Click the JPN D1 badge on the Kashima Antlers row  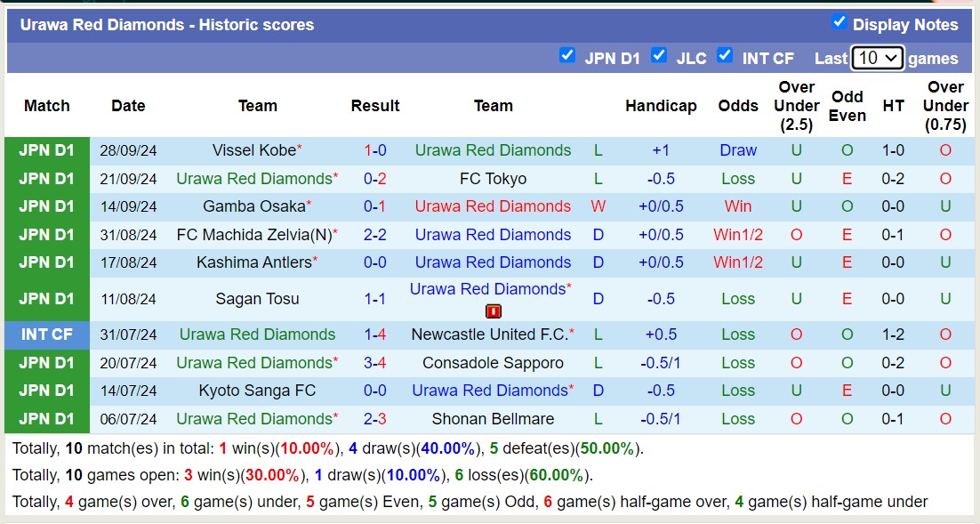[x=46, y=262]
